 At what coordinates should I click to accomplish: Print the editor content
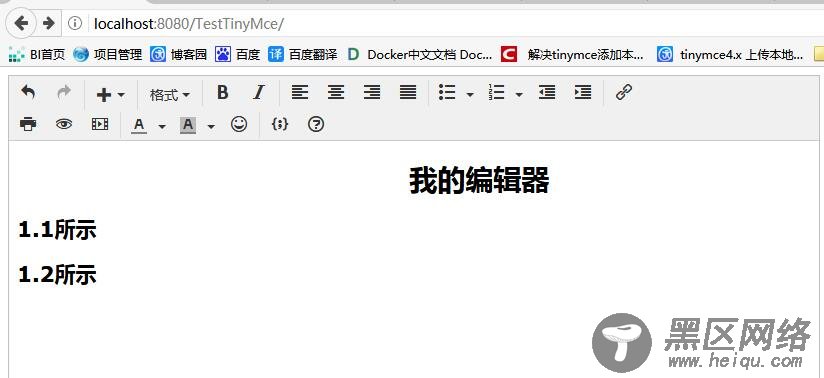coord(28,125)
